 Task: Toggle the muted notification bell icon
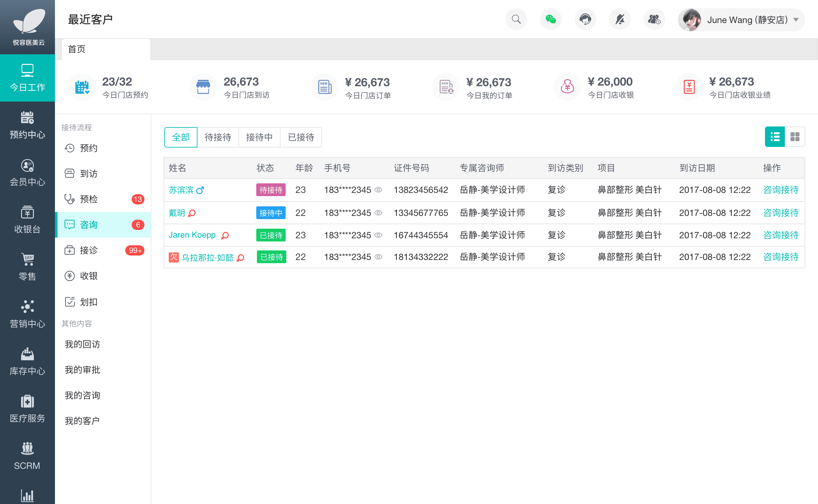click(620, 19)
